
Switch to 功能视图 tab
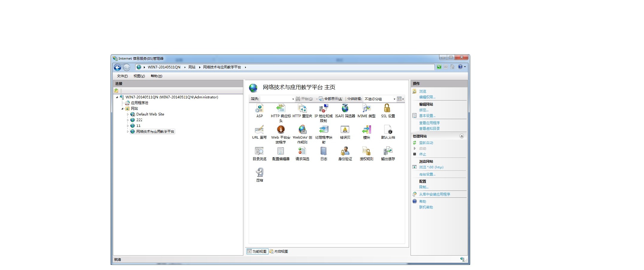tap(257, 251)
